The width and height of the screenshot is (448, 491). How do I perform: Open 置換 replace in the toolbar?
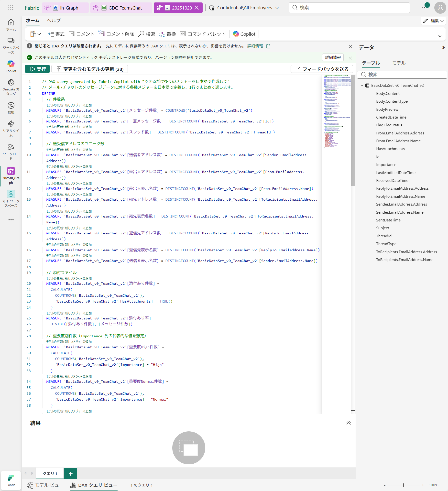tap(167, 34)
